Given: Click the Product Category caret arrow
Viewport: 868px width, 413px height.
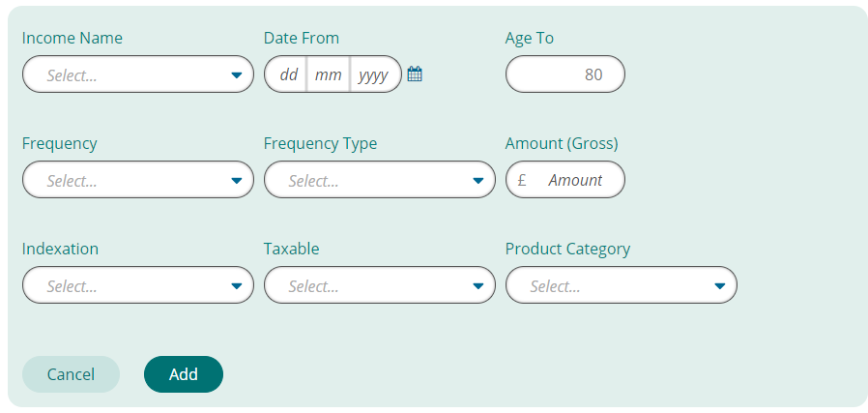Looking at the screenshot, I should coord(719,286).
